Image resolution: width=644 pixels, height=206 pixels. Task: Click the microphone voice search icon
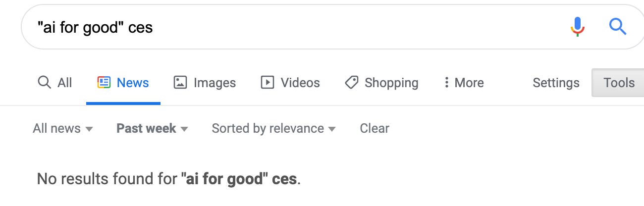pyautogui.click(x=578, y=27)
